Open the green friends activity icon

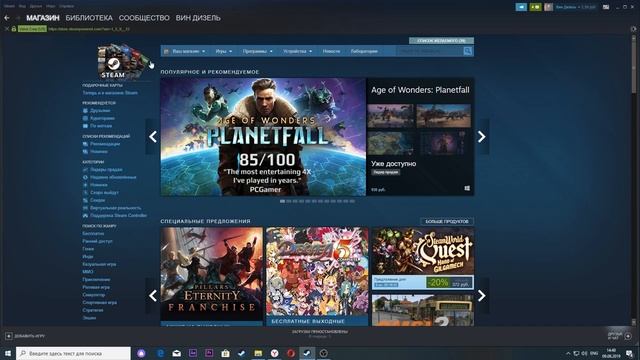click(x=535, y=7)
